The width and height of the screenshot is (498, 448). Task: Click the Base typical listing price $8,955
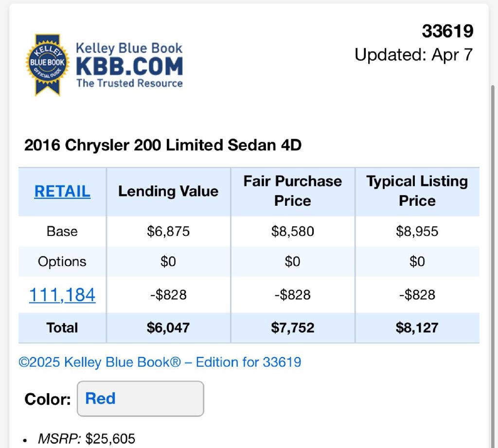click(x=417, y=231)
